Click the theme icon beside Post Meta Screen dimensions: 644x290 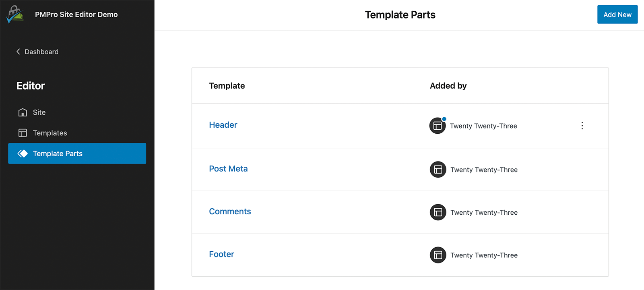coord(438,170)
